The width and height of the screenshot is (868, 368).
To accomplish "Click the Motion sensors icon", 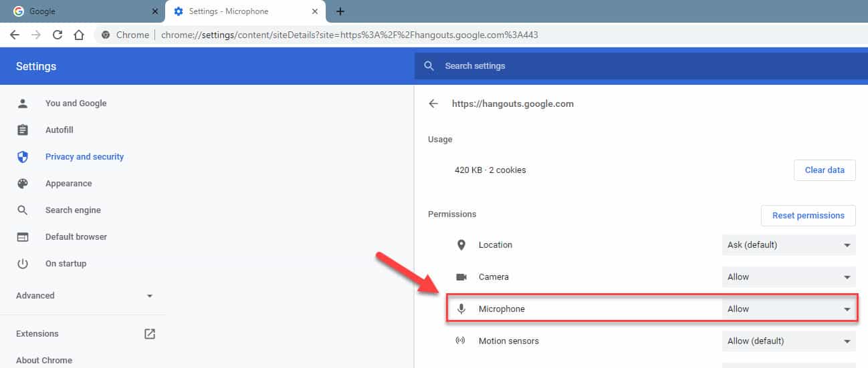I will click(461, 341).
